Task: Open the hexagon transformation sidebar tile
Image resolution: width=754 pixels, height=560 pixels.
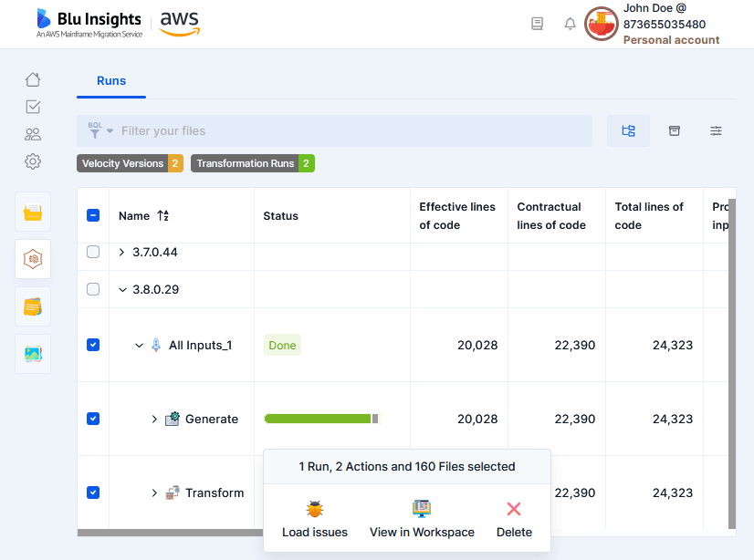Action: click(33, 259)
